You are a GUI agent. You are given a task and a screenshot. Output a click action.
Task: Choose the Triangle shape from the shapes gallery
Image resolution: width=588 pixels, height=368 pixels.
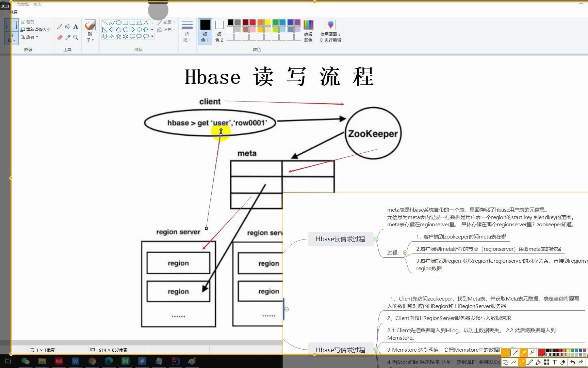(146, 23)
